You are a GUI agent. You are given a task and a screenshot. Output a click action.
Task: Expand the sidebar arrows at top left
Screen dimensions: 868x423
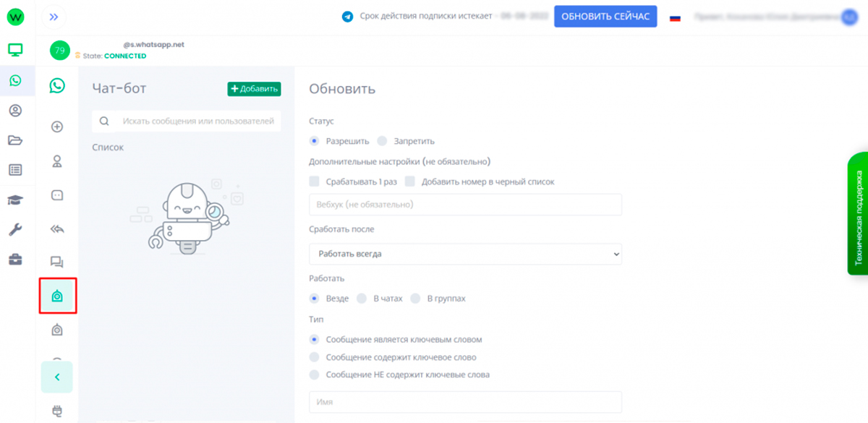pyautogui.click(x=53, y=16)
